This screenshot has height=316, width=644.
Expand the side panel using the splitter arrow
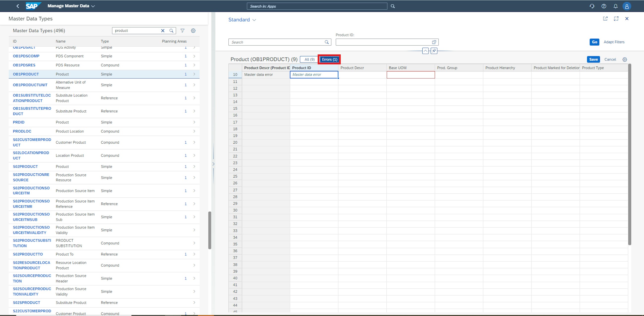214,164
